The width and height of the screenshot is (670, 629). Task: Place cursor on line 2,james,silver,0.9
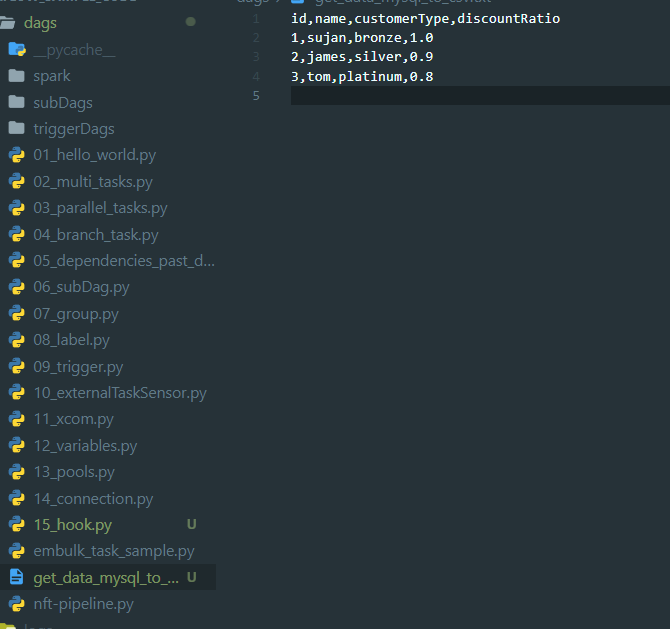(362, 57)
